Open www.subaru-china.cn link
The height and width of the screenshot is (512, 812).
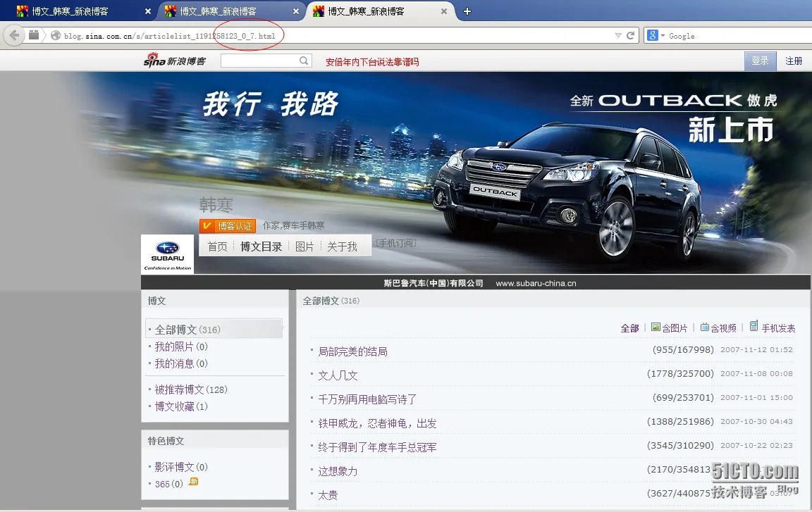(x=536, y=283)
